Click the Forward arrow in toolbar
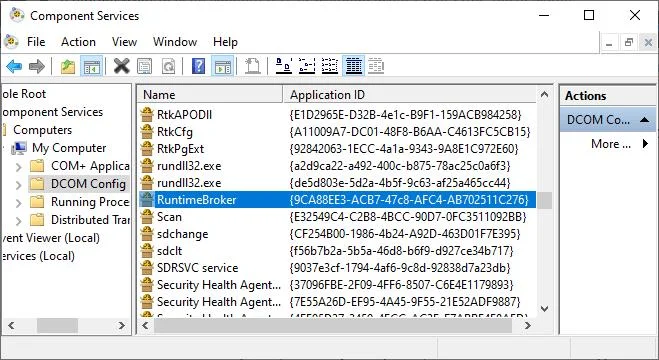Screen dimensions: 659x360 [x=37, y=66]
